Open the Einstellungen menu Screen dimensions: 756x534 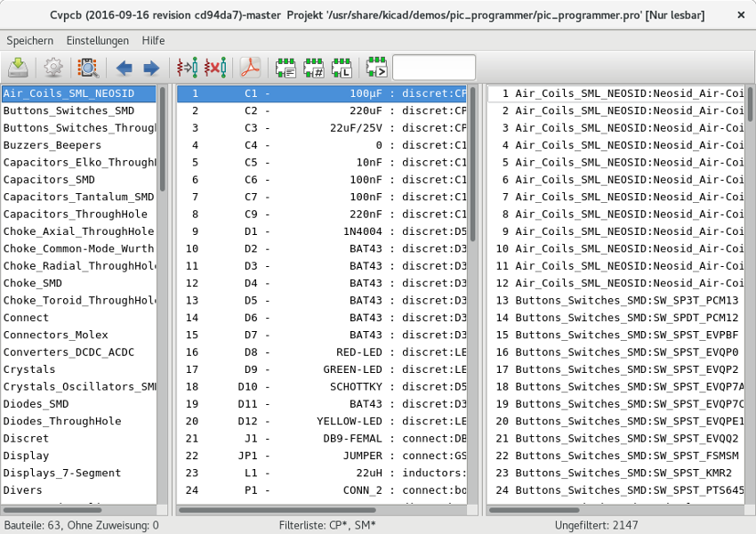pos(98,40)
